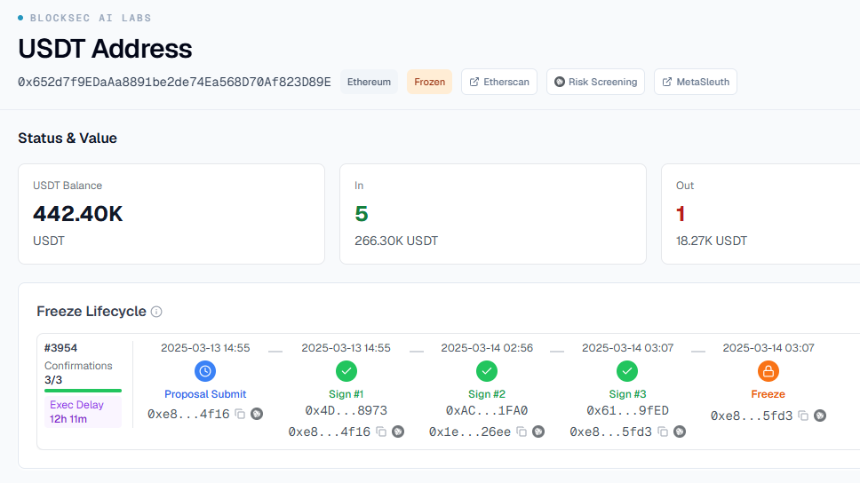The image size is (860, 483).
Task: Click the Freeze step timestamp 2025-03-14 03:07
Action: coord(768,348)
